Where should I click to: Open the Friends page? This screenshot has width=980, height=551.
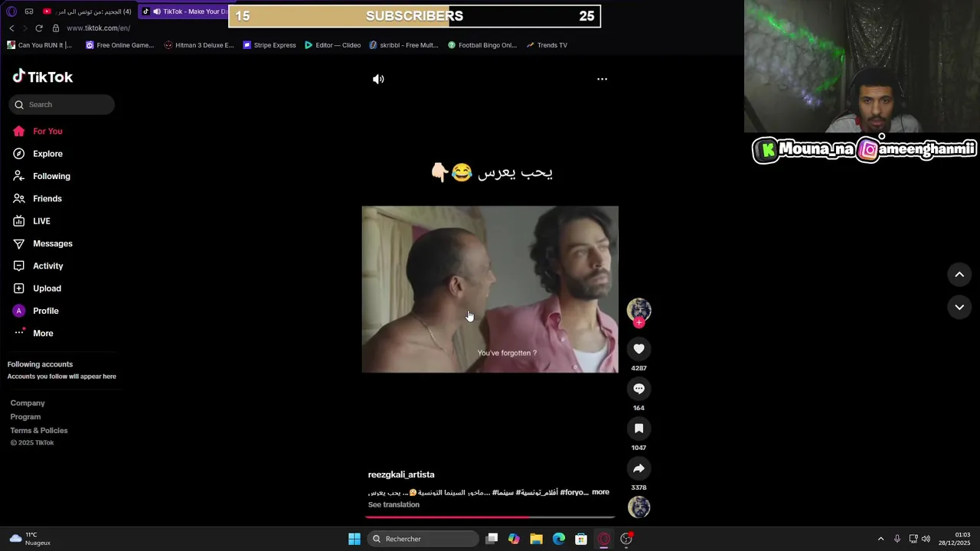pos(38,198)
